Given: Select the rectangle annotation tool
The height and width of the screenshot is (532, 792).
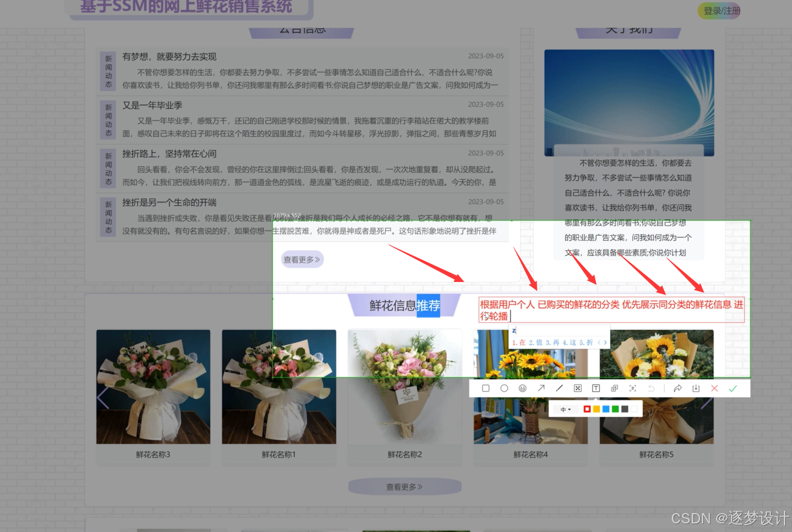Looking at the screenshot, I should point(485,388).
